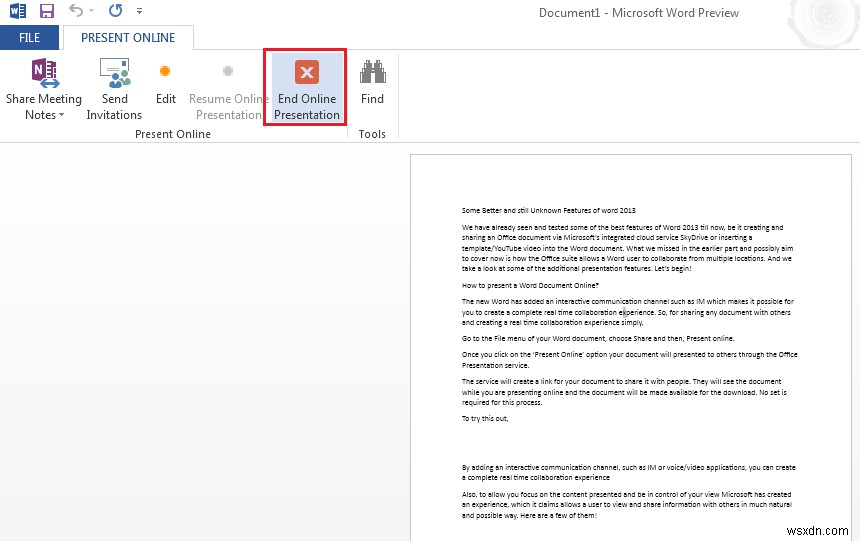This screenshot has height=541, width=860.
Task: End the online presentation
Action: (x=307, y=89)
